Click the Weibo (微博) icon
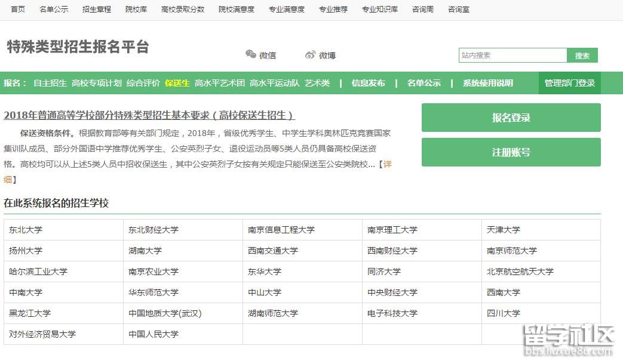The height and width of the screenshot is (364, 623). 310,55
